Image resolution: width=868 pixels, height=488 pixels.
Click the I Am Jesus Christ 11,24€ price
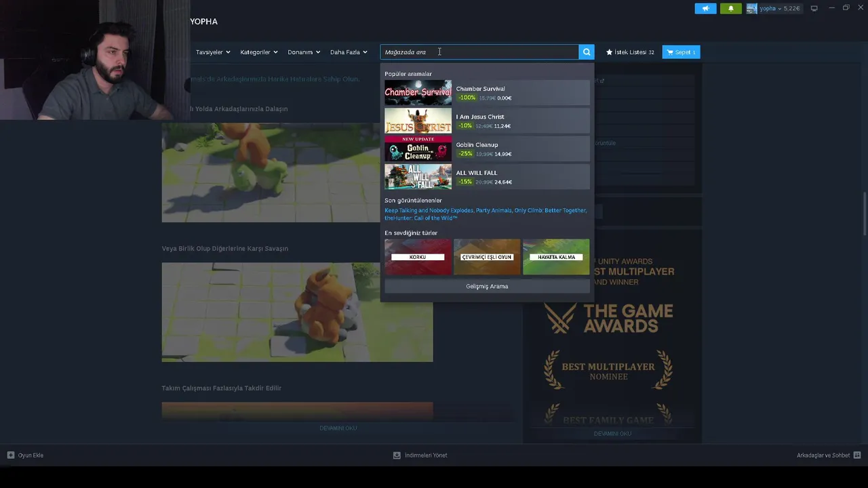pyautogui.click(x=502, y=126)
